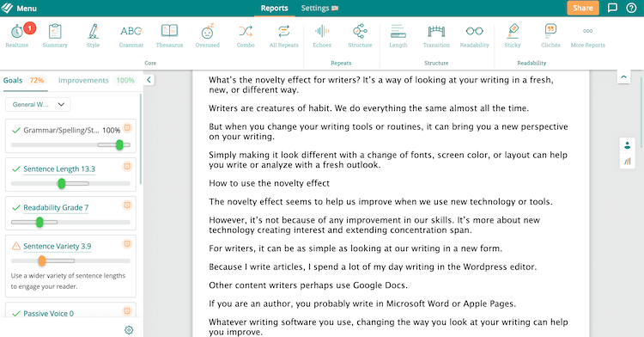Open the Summary report
Screen dimensions: 644x337
click(55, 36)
